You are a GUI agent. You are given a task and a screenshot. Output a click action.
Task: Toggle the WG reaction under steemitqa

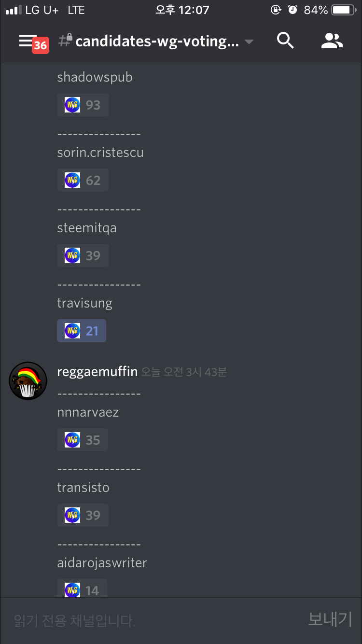pos(83,255)
